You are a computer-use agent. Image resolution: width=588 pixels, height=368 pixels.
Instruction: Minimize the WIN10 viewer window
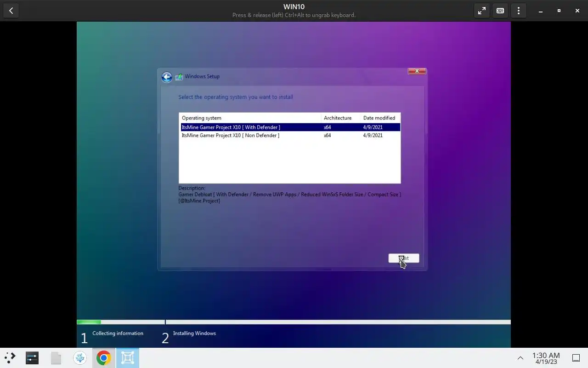click(541, 11)
